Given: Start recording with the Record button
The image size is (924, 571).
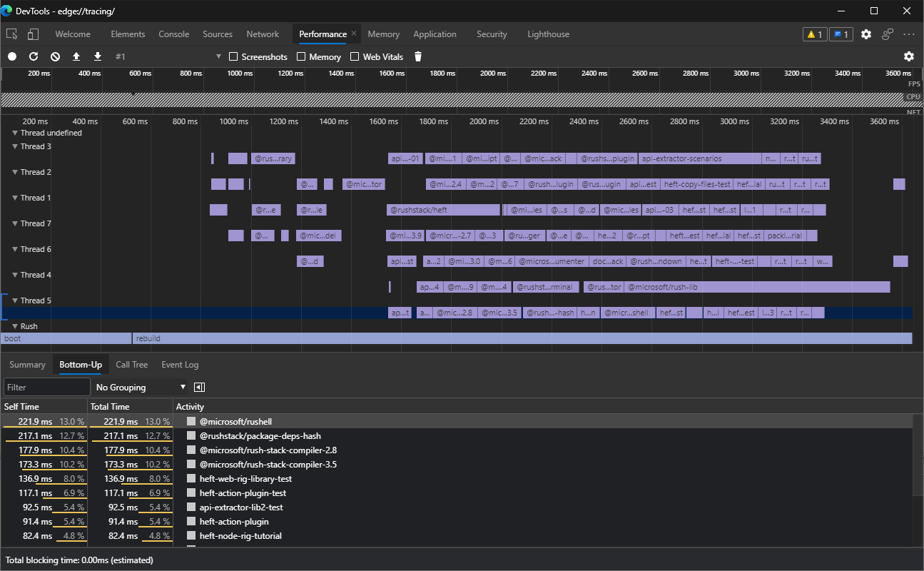Looking at the screenshot, I should pos(12,56).
